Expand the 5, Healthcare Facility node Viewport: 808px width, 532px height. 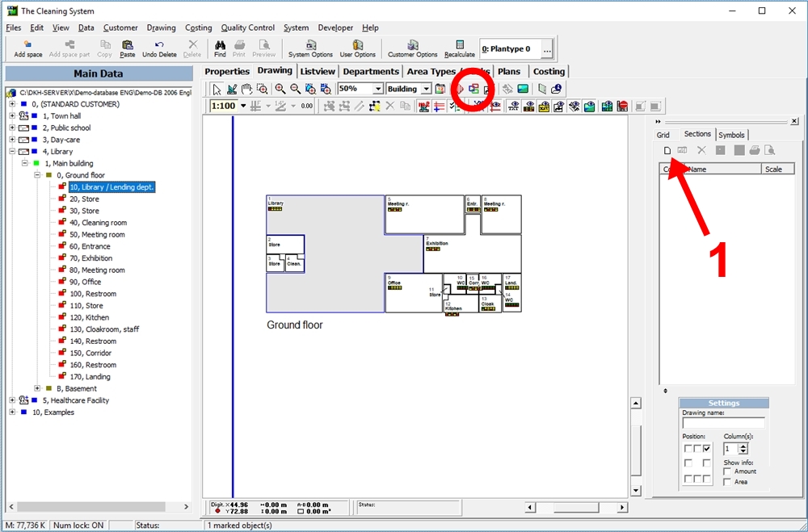(x=12, y=400)
